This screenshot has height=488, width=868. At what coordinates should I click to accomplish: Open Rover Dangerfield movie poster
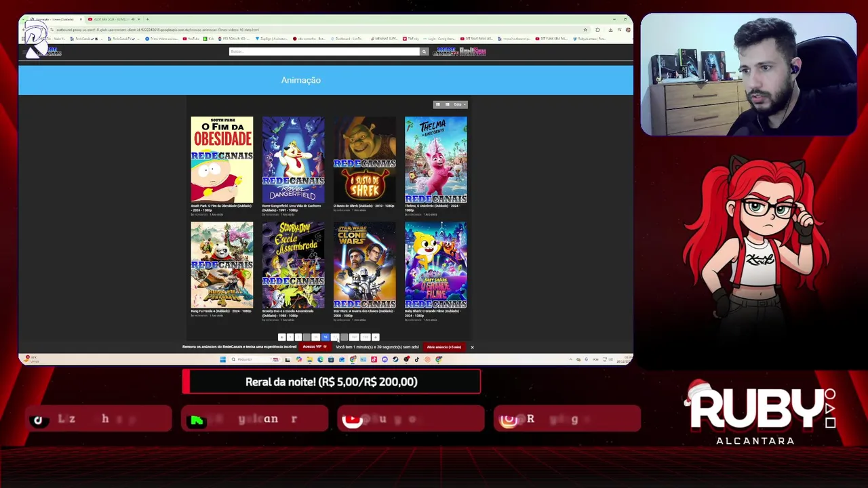click(x=293, y=160)
